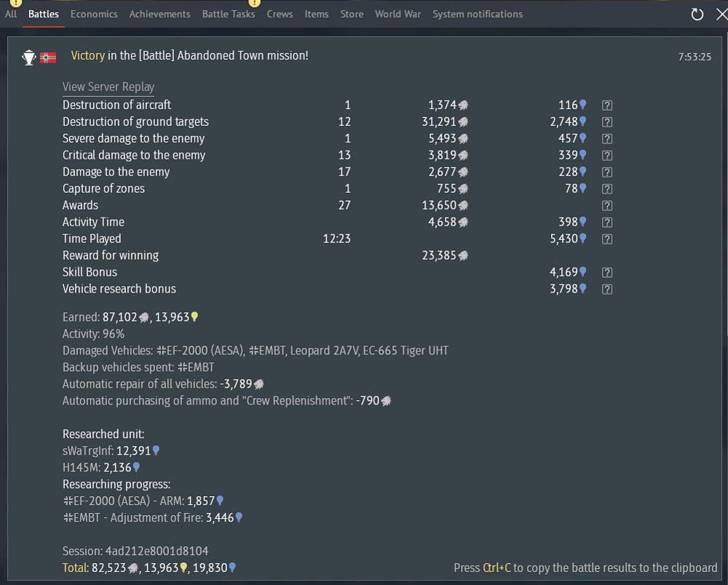Click the H145M researched unit line
The width and height of the screenshot is (728, 585).
[x=101, y=467]
